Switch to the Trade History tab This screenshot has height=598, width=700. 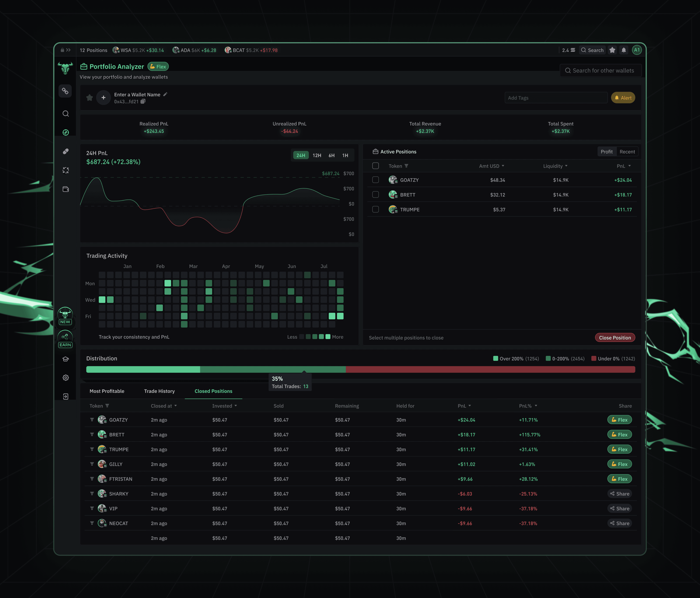pyautogui.click(x=159, y=391)
